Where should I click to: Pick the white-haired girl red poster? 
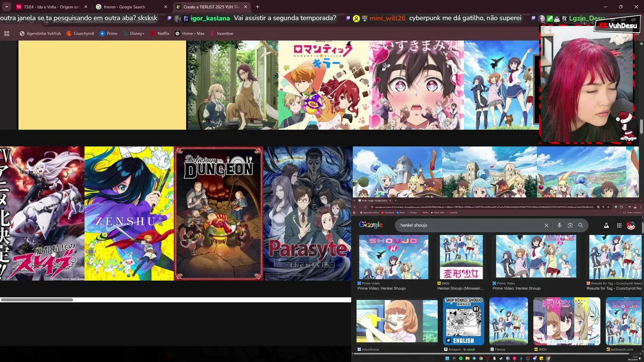click(x=42, y=213)
